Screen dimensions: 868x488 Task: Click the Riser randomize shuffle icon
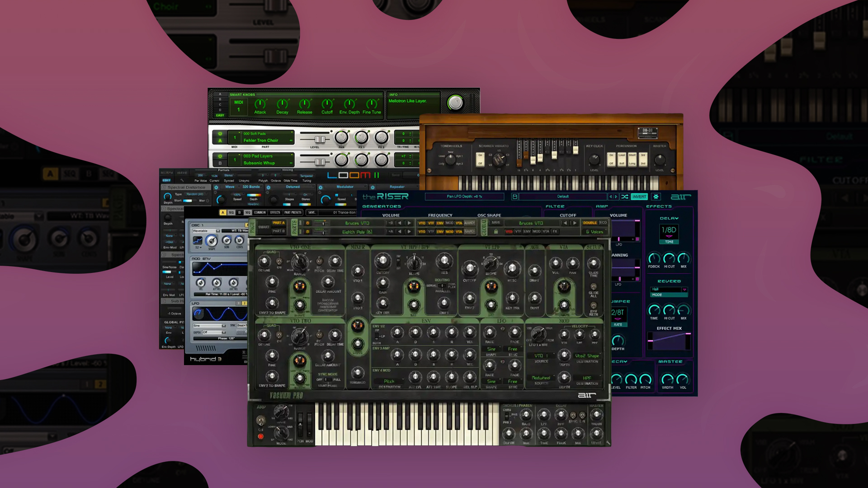(x=625, y=197)
